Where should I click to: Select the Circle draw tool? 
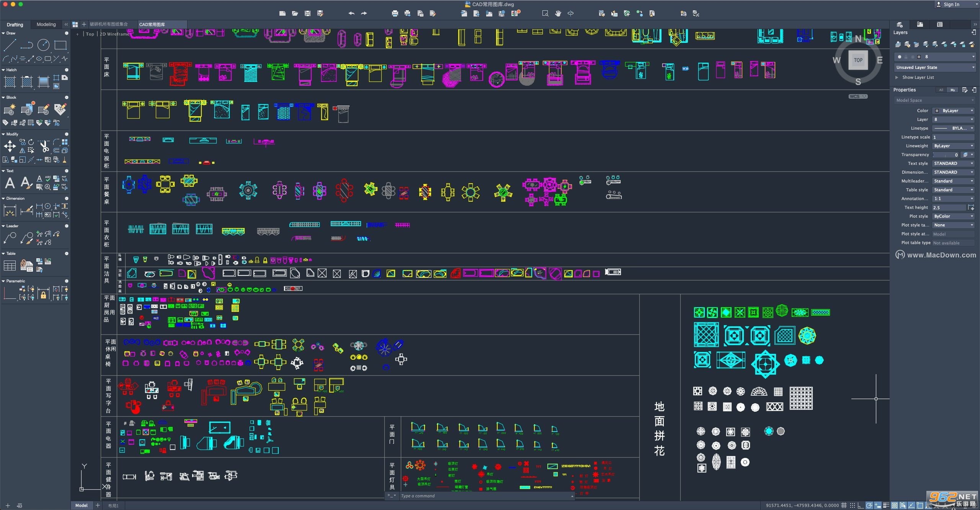tap(43, 45)
